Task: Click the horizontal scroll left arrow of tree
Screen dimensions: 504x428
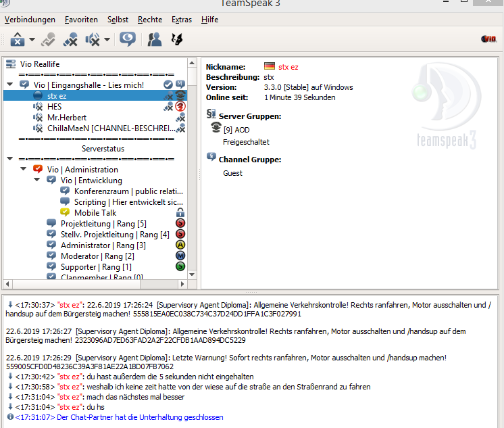Action: point(7,284)
